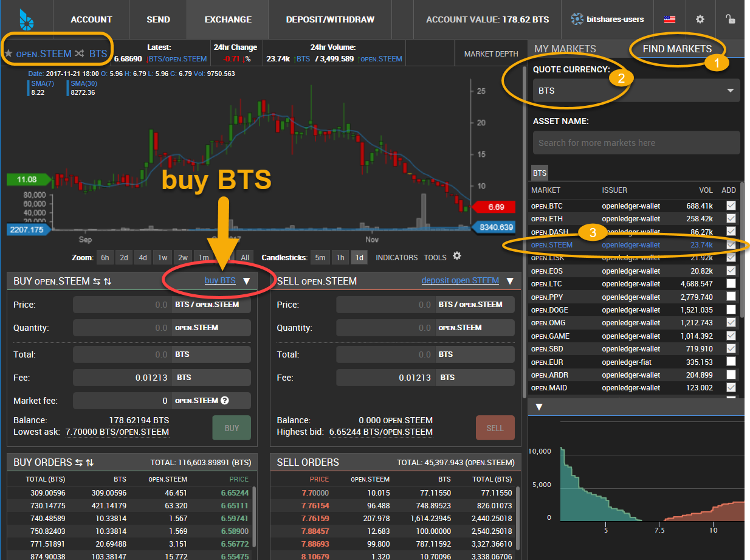Focus the Asset Name search field

(636, 143)
